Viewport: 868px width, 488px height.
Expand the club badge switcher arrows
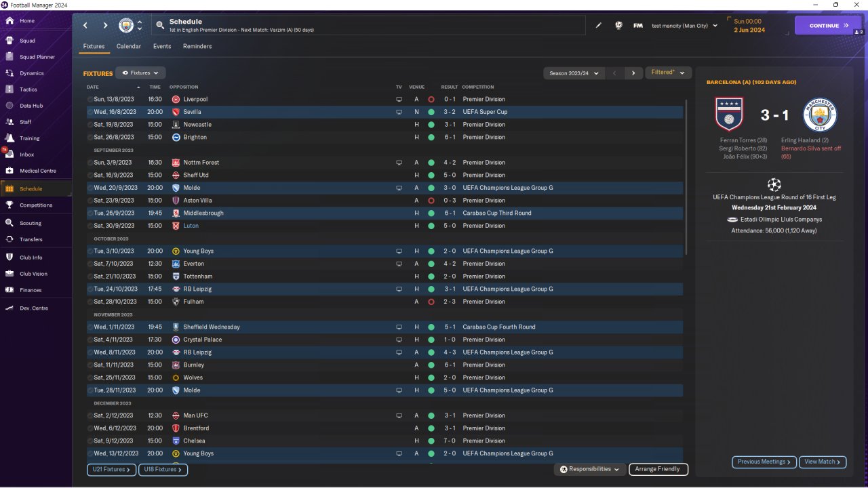click(x=140, y=26)
